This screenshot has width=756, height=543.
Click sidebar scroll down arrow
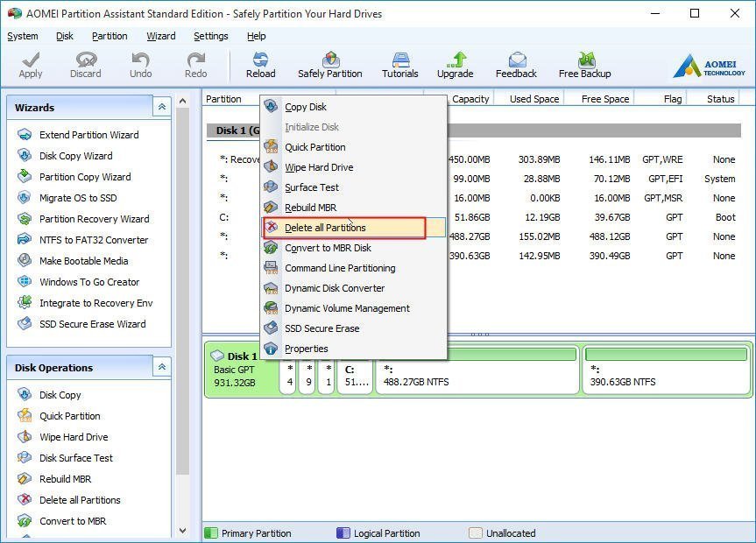pyautogui.click(x=182, y=531)
